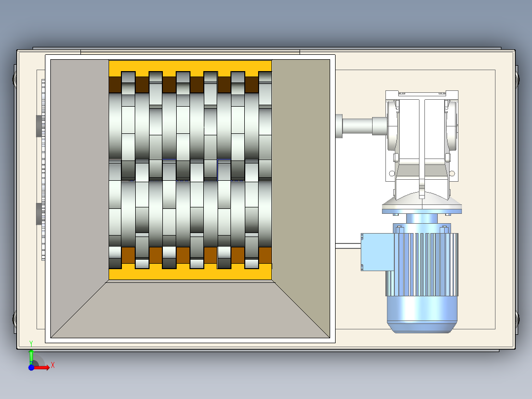
Task: Click the blue Z axis ball on triad
Action: point(31,368)
